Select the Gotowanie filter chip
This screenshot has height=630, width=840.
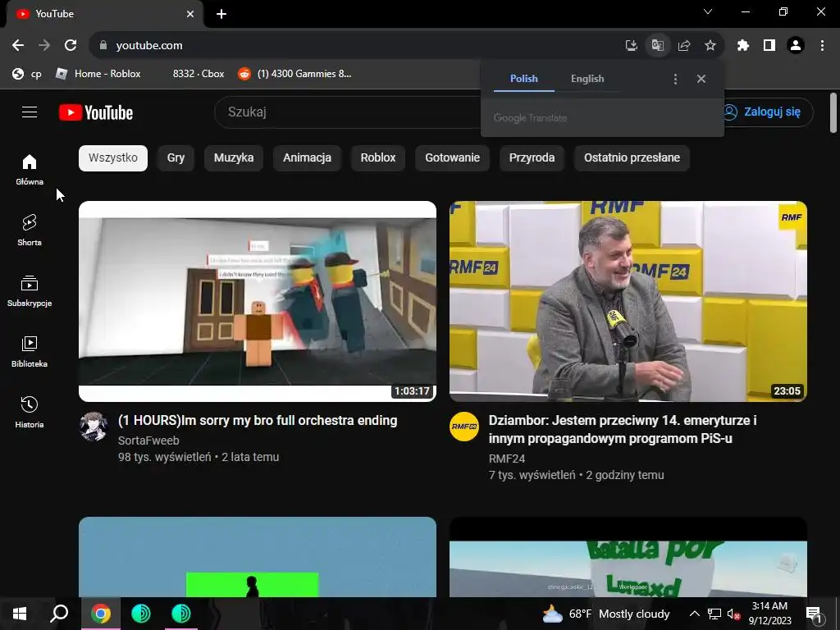tap(453, 158)
